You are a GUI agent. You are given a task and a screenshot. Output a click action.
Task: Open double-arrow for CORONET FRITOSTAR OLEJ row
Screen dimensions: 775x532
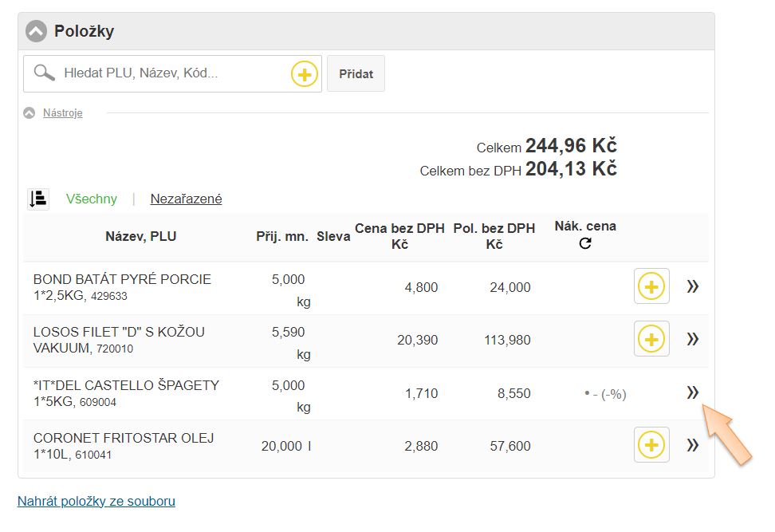tap(692, 444)
